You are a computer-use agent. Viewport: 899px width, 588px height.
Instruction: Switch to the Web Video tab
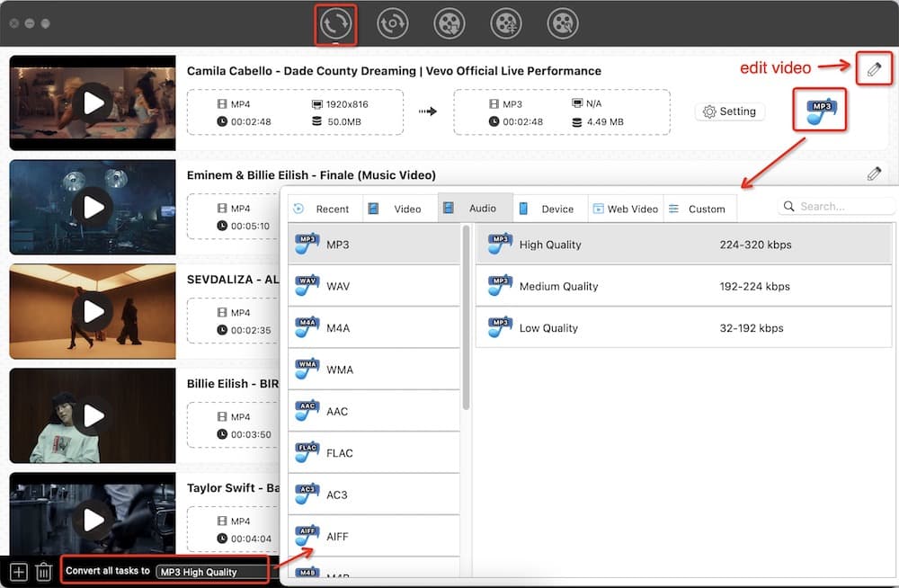[625, 209]
